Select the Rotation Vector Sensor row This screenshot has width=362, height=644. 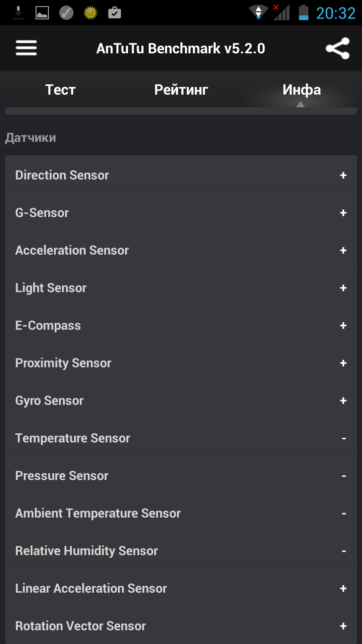tap(181, 626)
